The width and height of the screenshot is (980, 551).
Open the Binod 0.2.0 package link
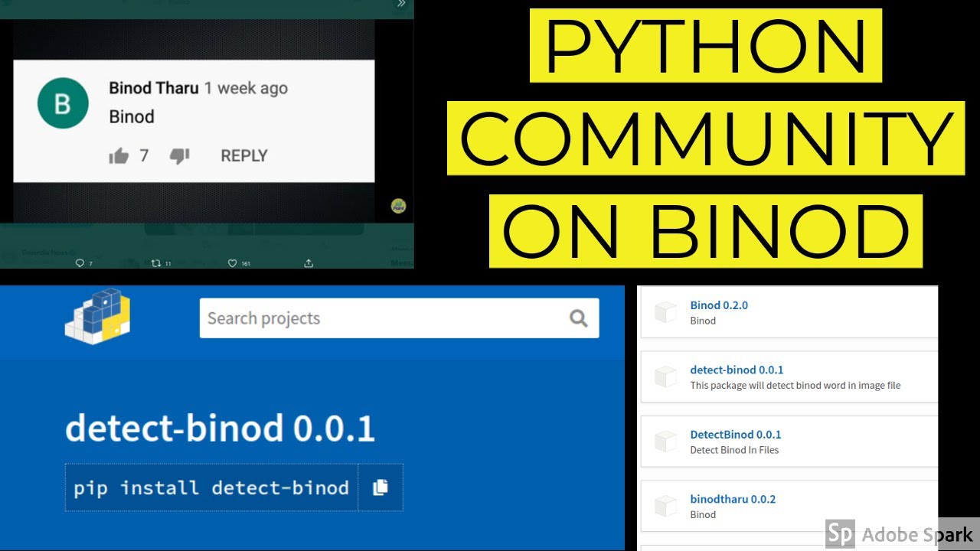coord(719,305)
